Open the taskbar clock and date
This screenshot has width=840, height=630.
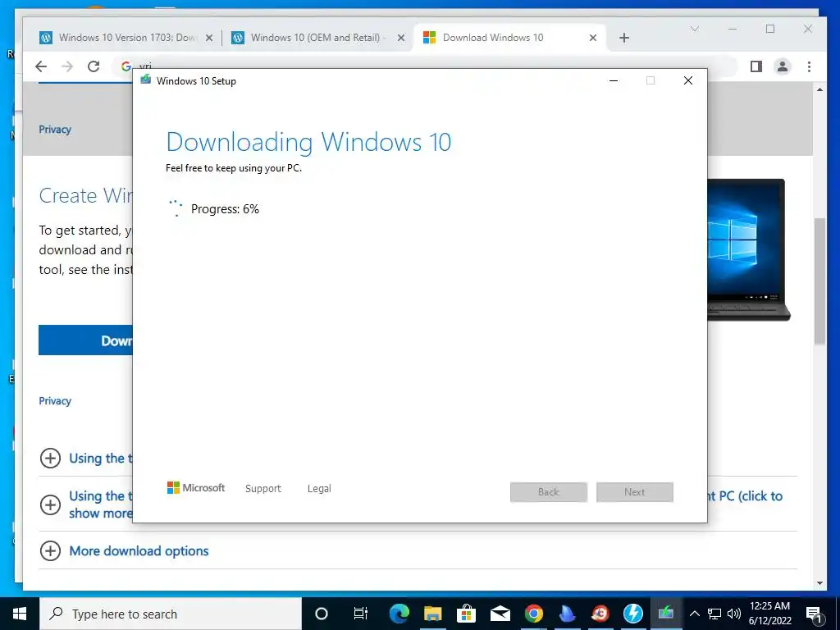769,614
